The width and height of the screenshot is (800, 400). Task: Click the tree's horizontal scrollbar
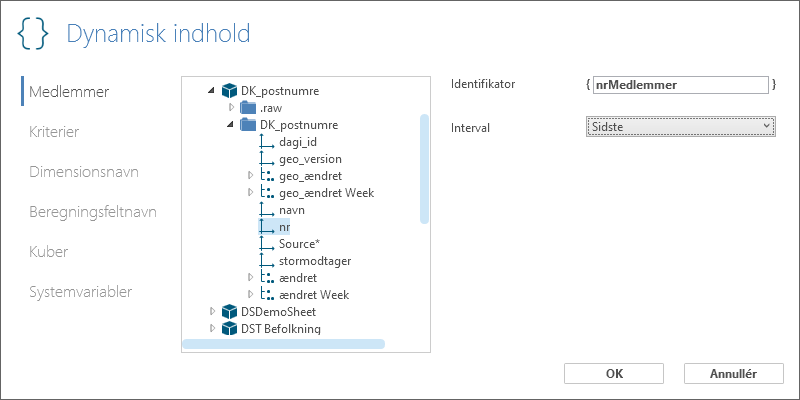tap(284, 344)
